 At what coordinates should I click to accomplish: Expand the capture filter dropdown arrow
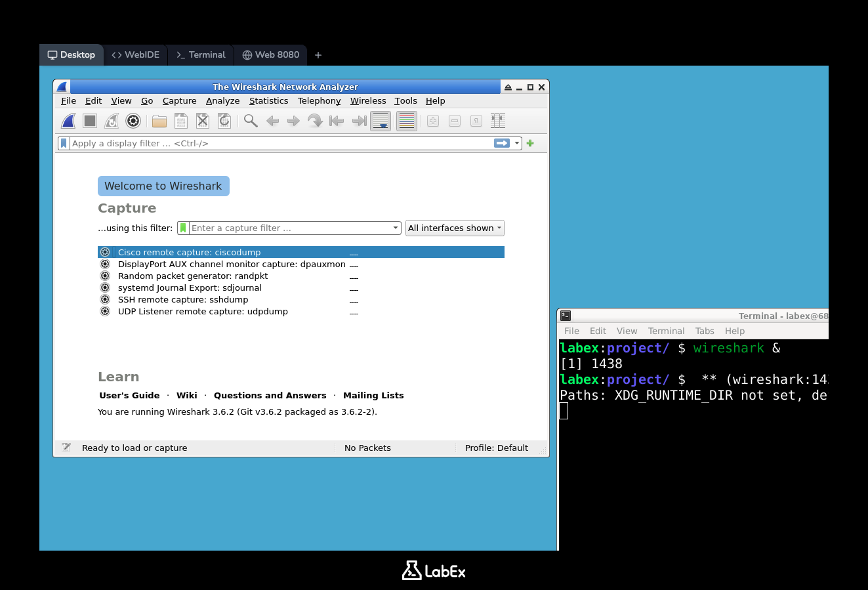point(396,228)
